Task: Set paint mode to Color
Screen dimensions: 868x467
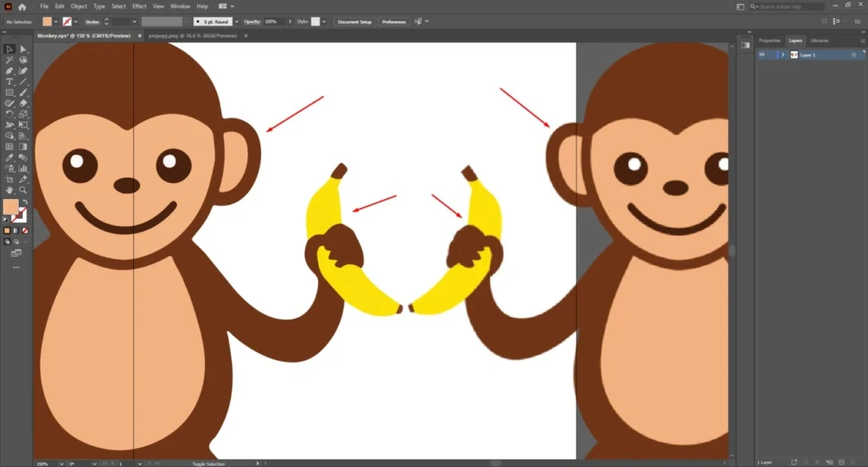Action: coord(7,231)
